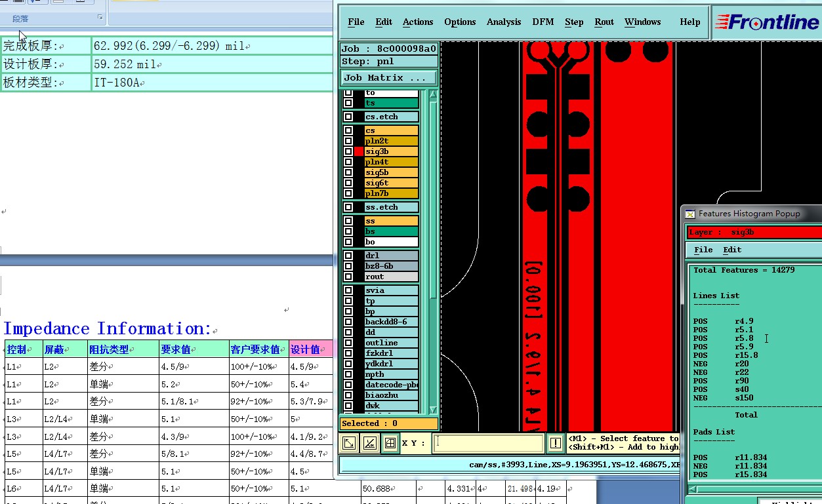Click the 59.252 mil cell in Word

213,64
